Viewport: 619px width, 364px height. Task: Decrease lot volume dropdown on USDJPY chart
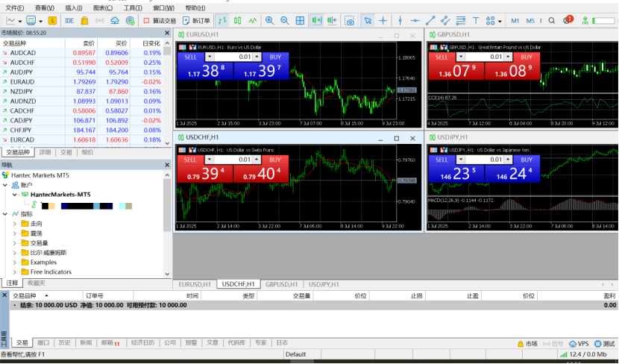tap(460, 160)
